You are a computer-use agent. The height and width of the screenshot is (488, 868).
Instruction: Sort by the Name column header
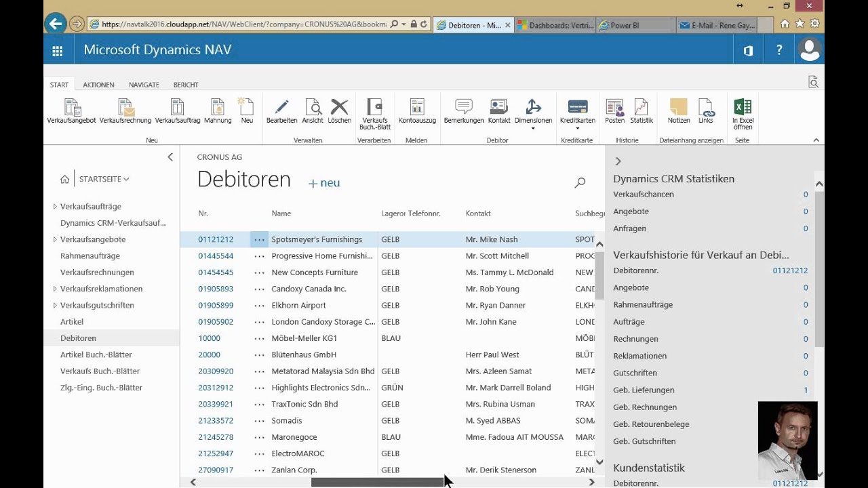(281, 213)
